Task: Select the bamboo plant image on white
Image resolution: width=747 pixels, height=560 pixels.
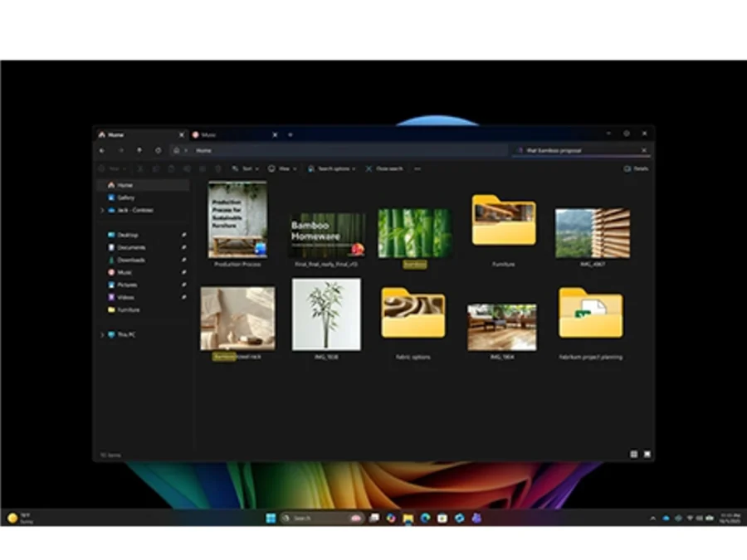Action: [326, 314]
